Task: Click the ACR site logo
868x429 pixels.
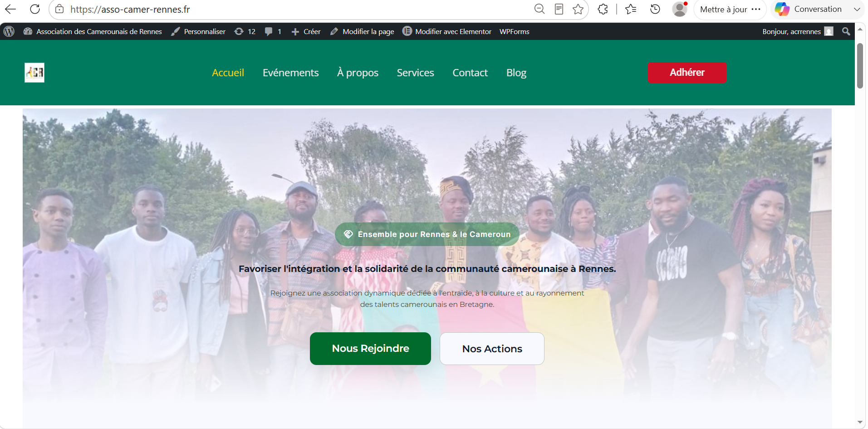Action: [34, 73]
